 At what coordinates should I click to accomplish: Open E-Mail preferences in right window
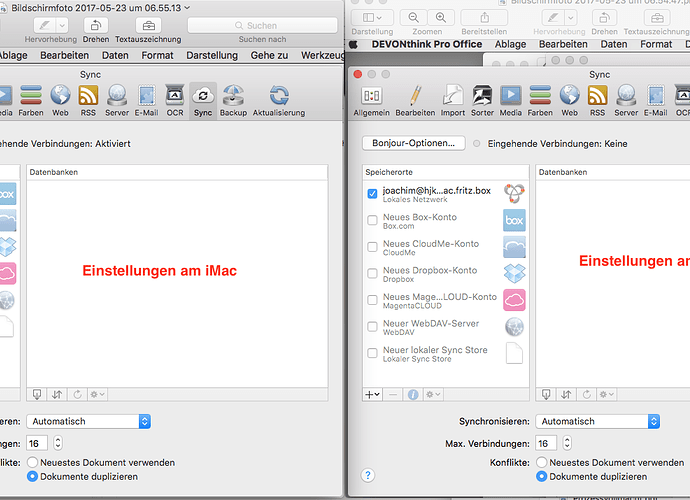pos(656,101)
